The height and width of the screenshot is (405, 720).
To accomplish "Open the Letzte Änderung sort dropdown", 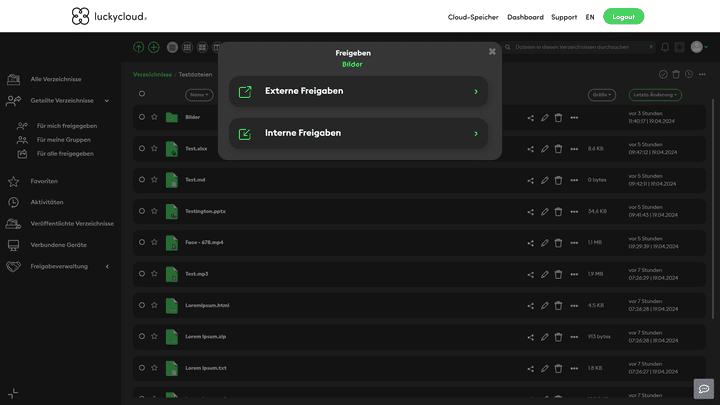I will point(655,95).
